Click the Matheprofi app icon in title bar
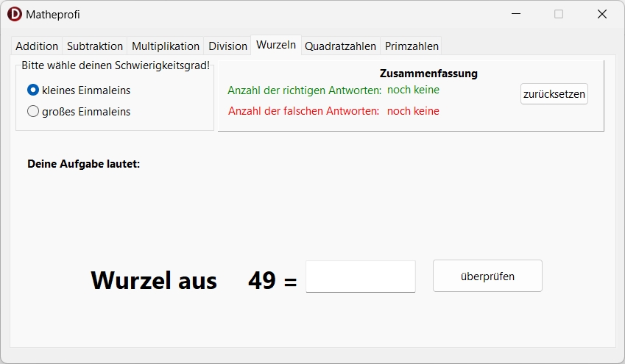The width and height of the screenshot is (625, 364). (15, 14)
